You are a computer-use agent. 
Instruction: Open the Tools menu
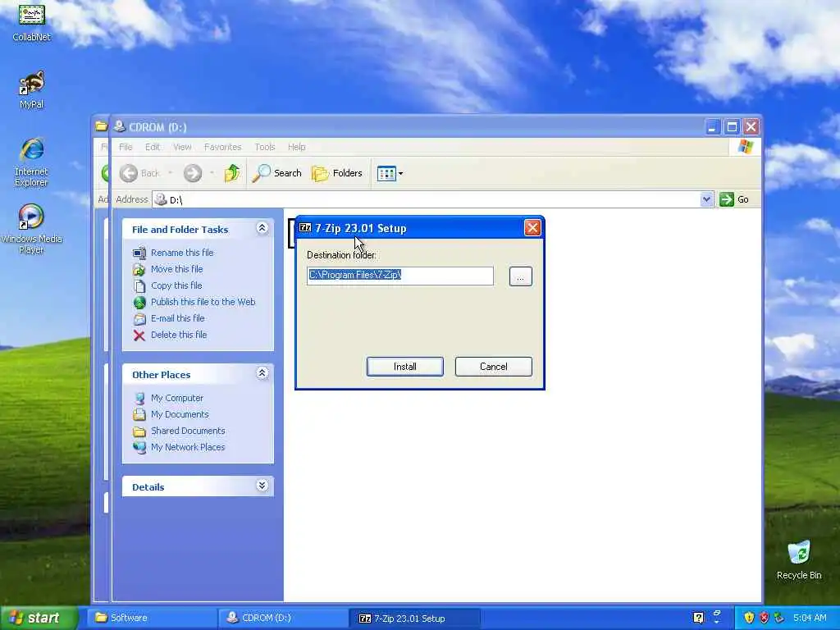click(265, 147)
